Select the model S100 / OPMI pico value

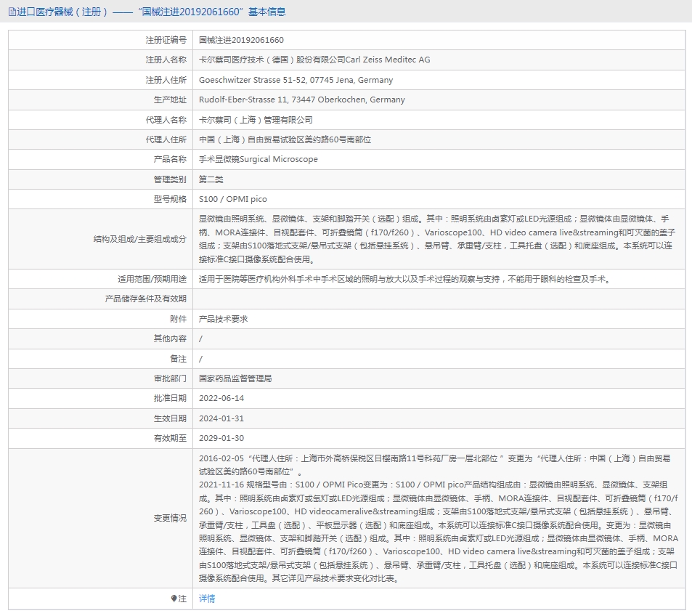232,199
